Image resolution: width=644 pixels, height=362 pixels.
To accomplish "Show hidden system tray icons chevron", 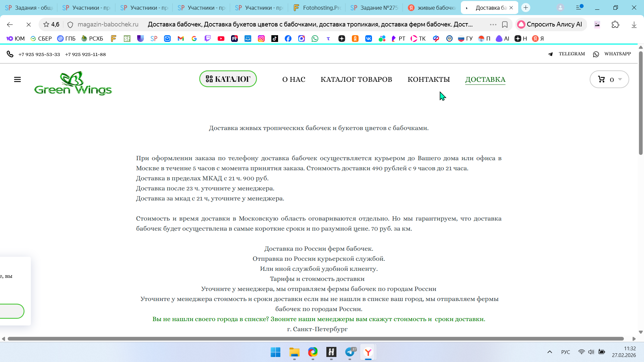I will [549, 352].
